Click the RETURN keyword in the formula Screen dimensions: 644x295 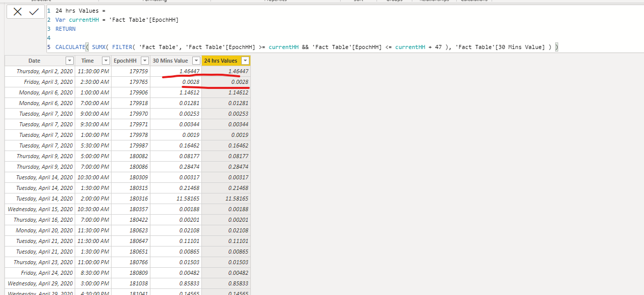(66, 29)
